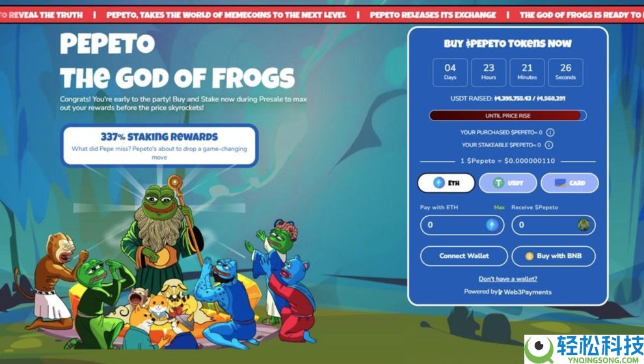Select ETH payment option
Viewport: 644px width, 364px height.
(x=446, y=182)
